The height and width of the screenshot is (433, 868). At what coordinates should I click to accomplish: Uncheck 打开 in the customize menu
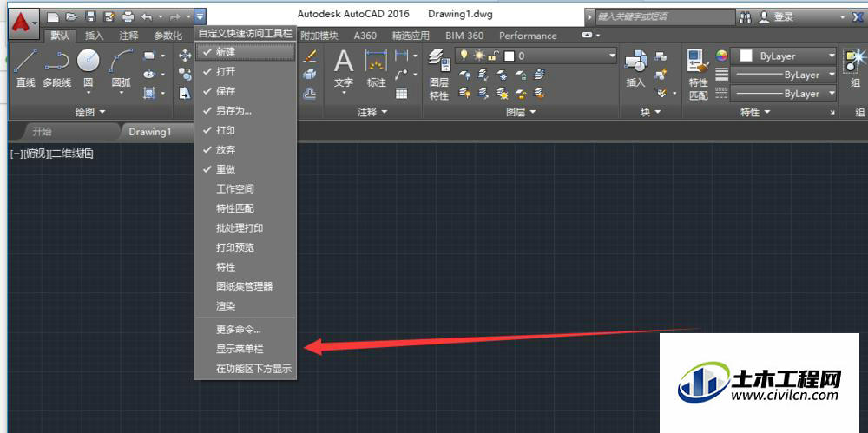246,71
